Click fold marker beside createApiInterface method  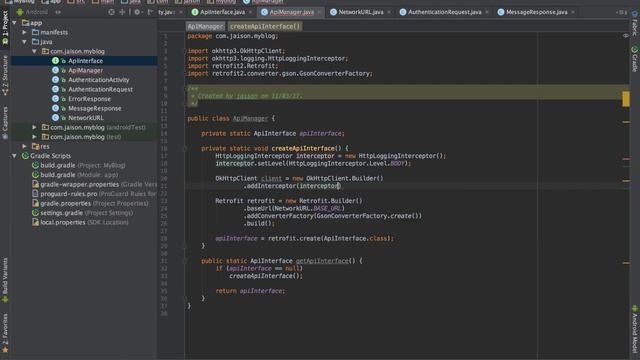[184, 149]
